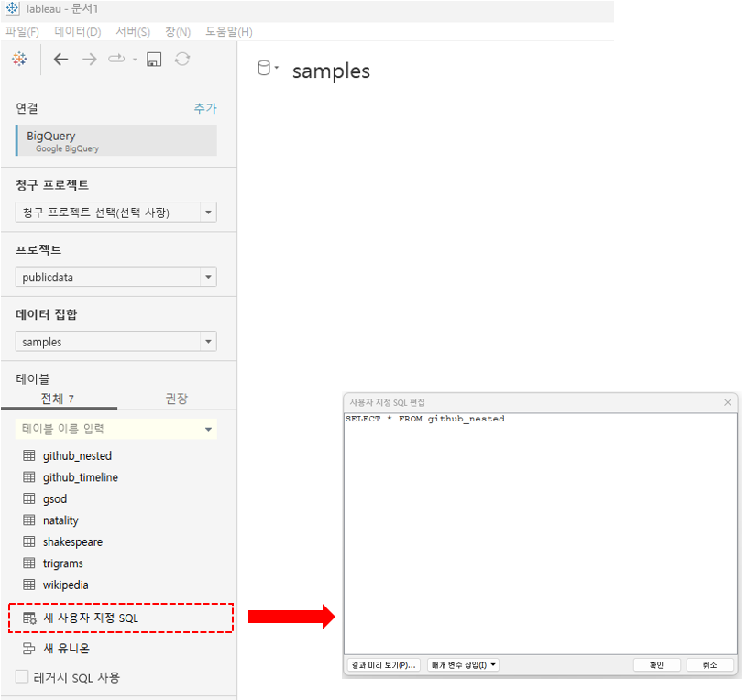Open the 도움말(H) menu
The image size is (747, 700).
pos(228,32)
